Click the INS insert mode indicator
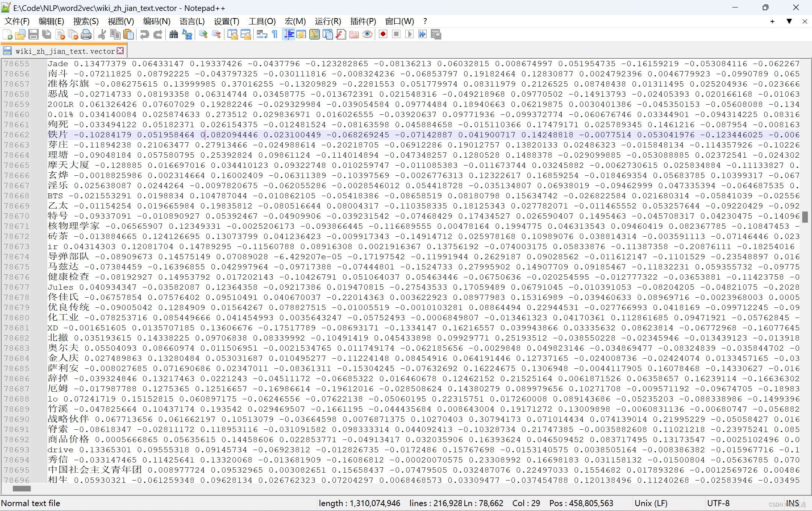Viewport: 812px width, 511px height. click(792, 503)
